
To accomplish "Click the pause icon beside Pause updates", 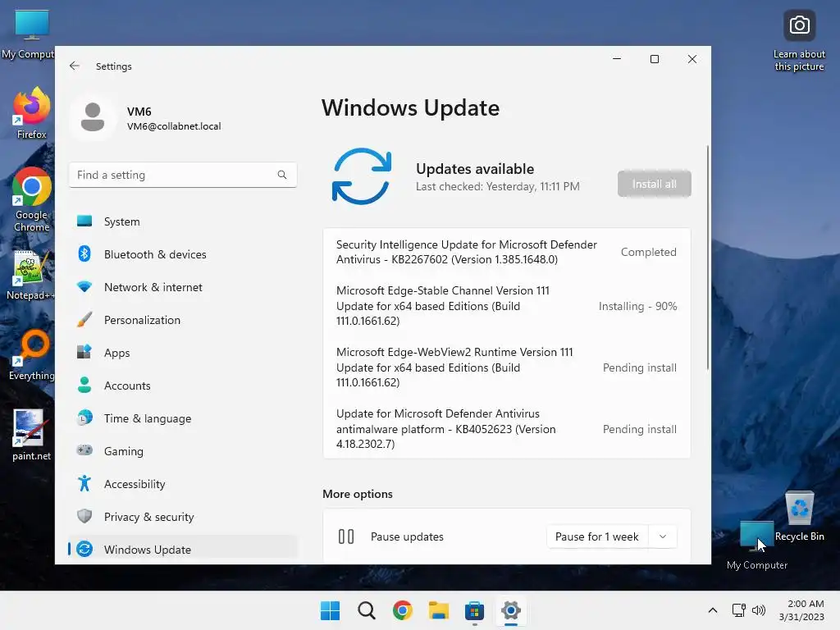I will pyautogui.click(x=346, y=536).
